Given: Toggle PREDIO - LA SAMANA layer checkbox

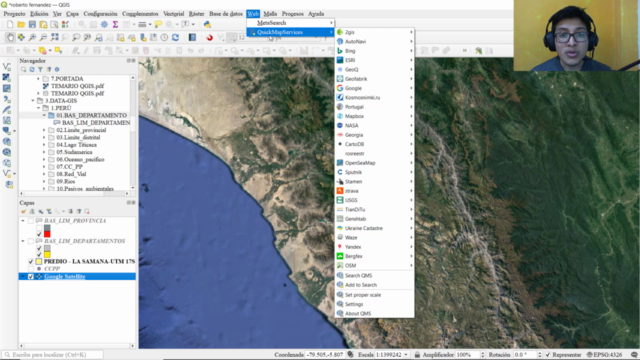Looking at the screenshot, I should [x=31, y=261].
